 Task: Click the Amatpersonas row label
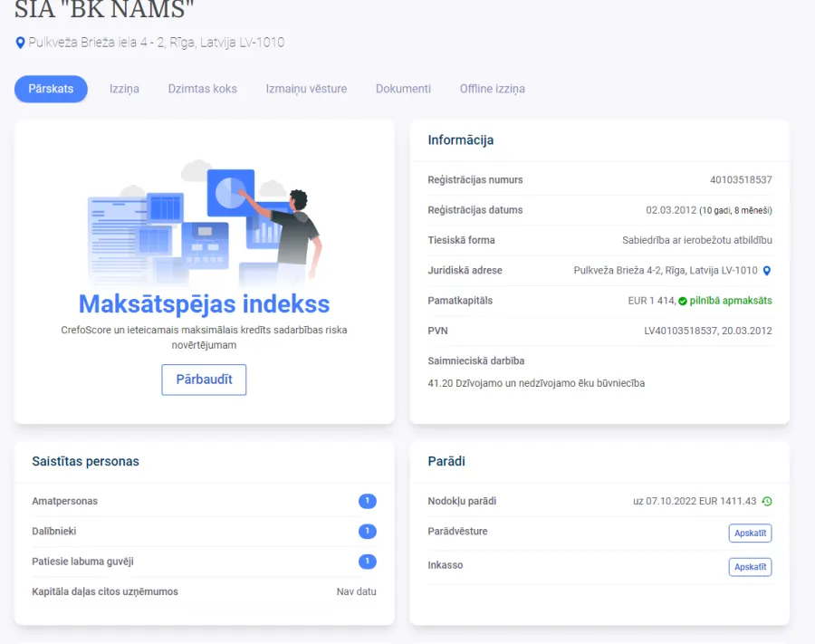pos(65,501)
